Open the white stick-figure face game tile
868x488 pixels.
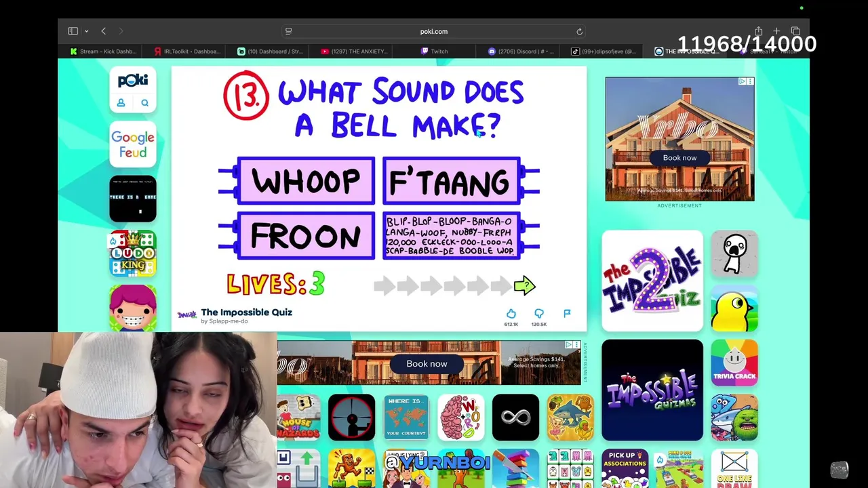(734, 253)
